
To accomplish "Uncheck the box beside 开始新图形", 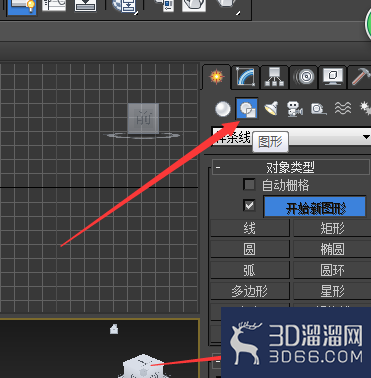I will [249, 205].
